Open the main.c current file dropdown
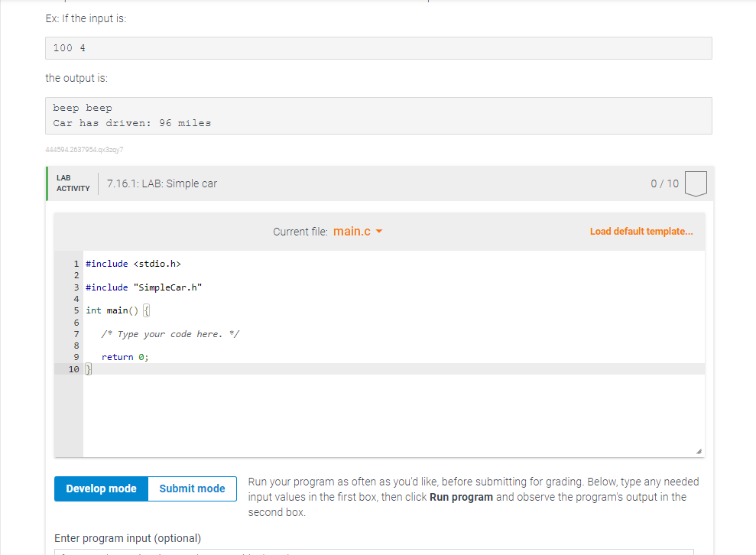 [x=357, y=232]
